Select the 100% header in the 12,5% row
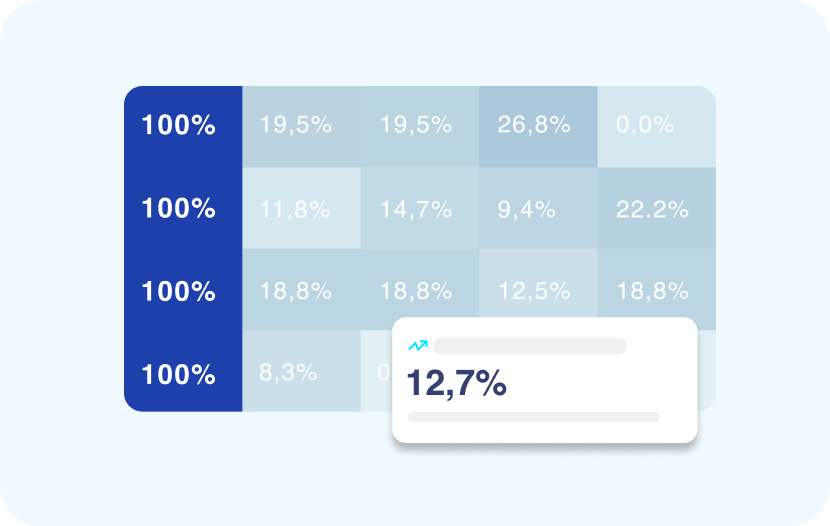Screen dimensions: 830x526 [179, 292]
